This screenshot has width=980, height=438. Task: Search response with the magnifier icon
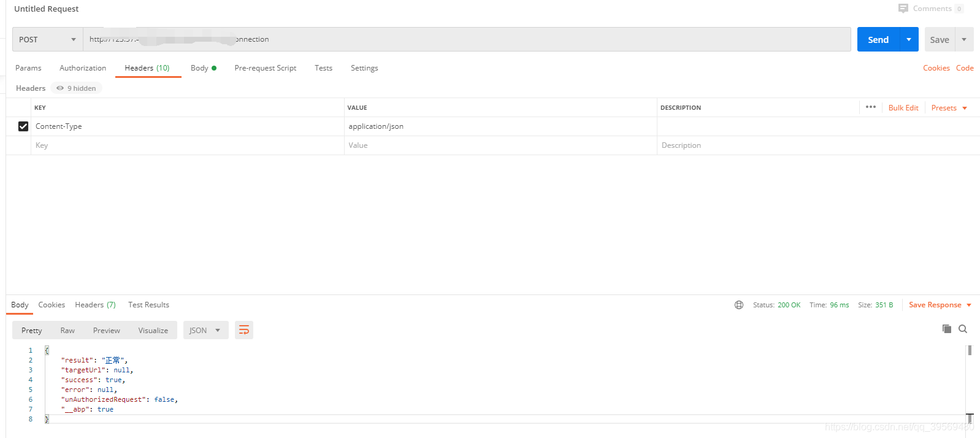pos(963,329)
